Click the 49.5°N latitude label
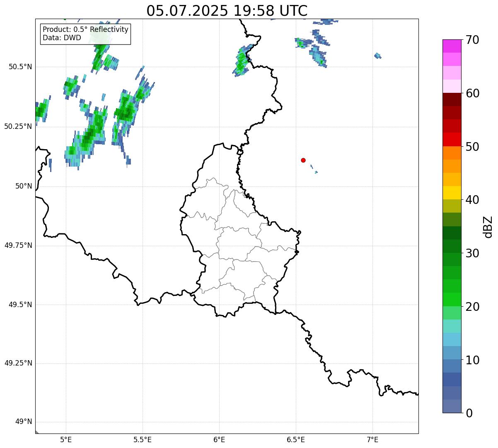The width and height of the screenshot is (498, 448). pyautogui.click(x=20, y=305)
